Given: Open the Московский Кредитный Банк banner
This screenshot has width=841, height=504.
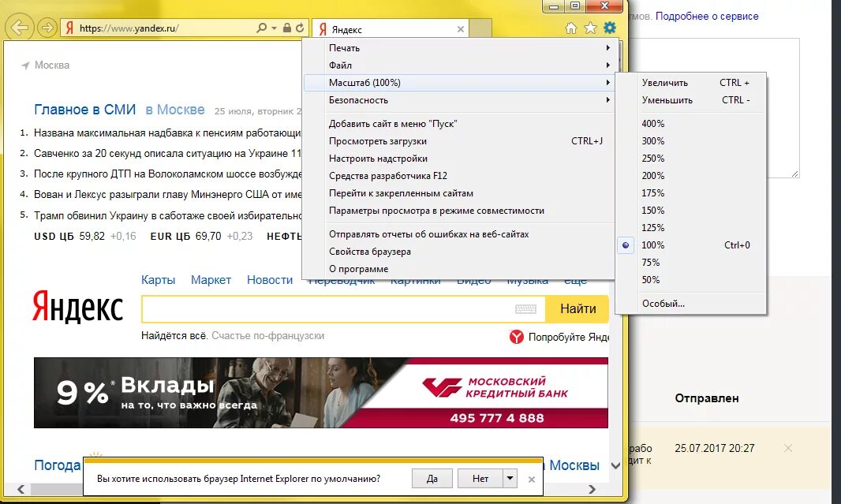Looking at the screenshot, I should 321,393.
